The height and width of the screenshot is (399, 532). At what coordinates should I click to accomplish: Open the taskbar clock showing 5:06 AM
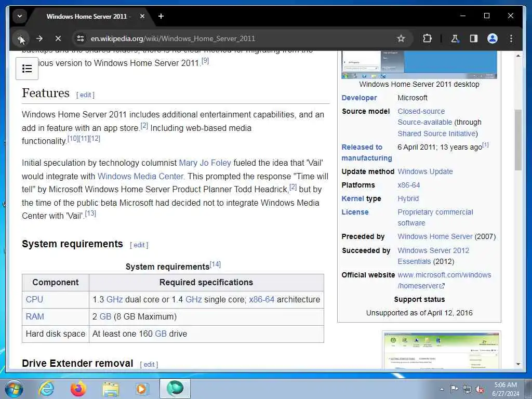(x=506, y=389)
